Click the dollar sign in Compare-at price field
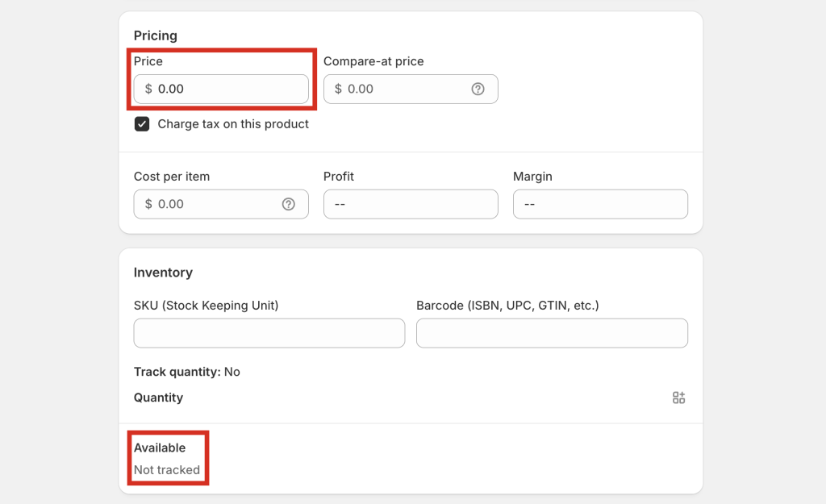The width and height of the screenshot is (826, 504). 338,89
